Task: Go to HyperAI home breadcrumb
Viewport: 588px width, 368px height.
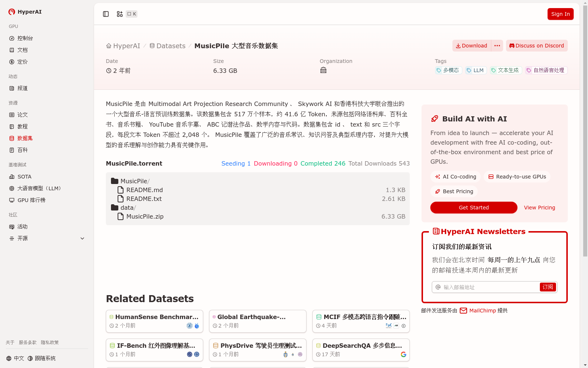Action: click(x=123, y=46)
